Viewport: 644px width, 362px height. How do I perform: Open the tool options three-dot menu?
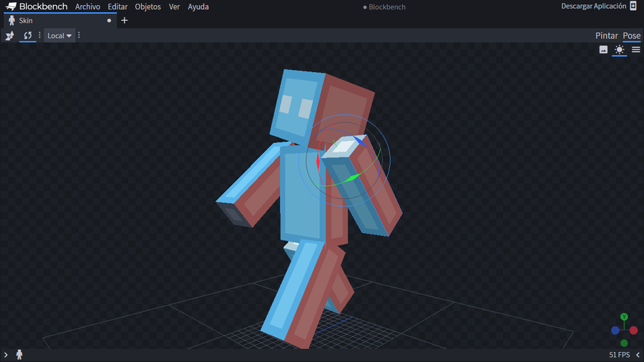coord(39,35)
